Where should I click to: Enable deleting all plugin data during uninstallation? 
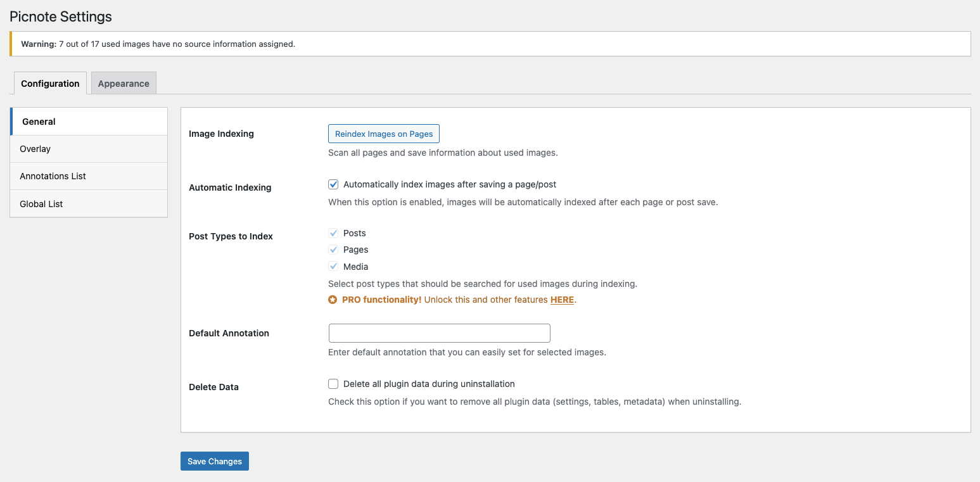tap(333, 384)
